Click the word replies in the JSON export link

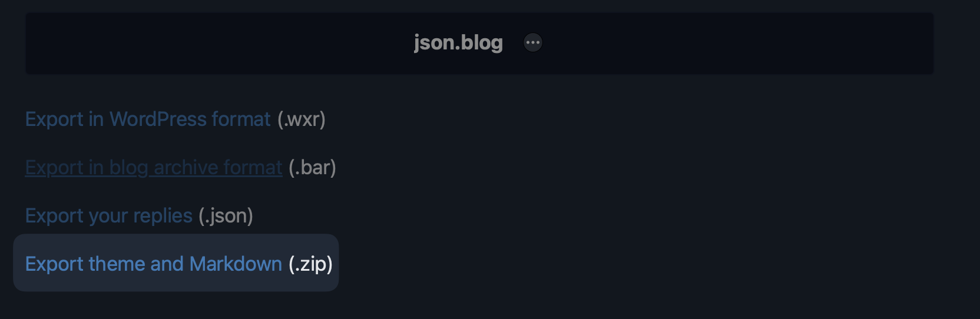click(x=163, y=216)
